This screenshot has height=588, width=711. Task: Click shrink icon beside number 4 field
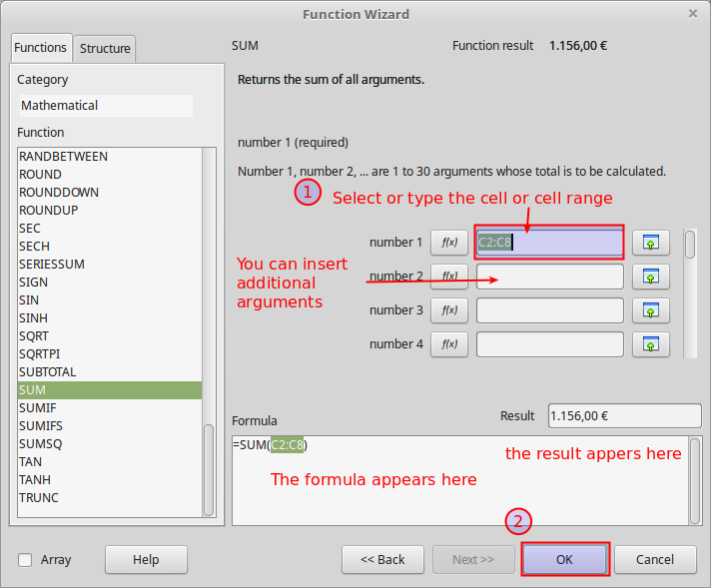pos(651,344)
